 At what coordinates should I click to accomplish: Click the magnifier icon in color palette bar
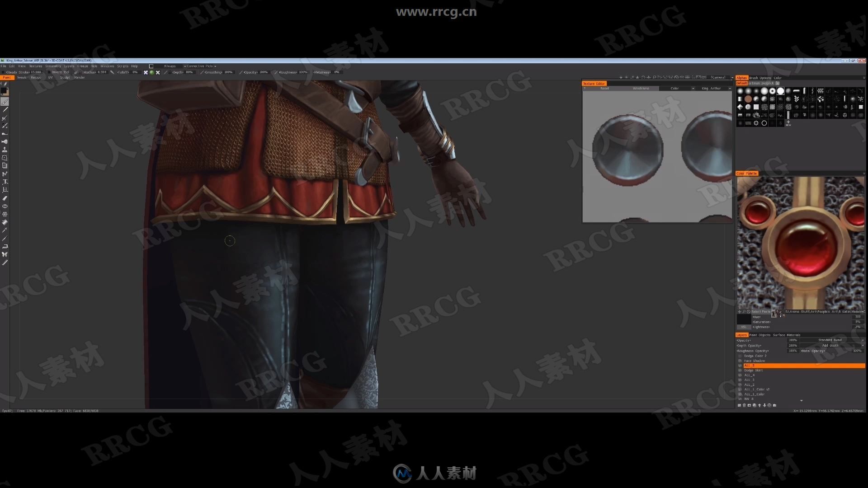click(x=744, y=312)
